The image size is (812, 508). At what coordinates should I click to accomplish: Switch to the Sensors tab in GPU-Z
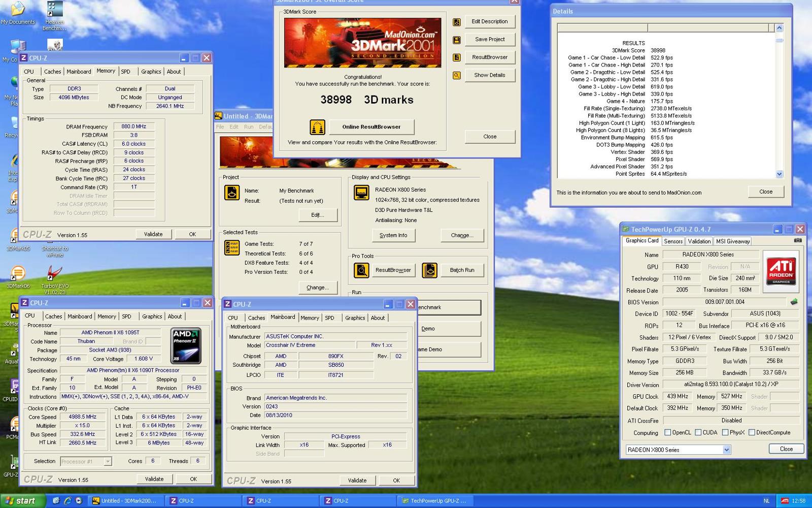(673, 241)
